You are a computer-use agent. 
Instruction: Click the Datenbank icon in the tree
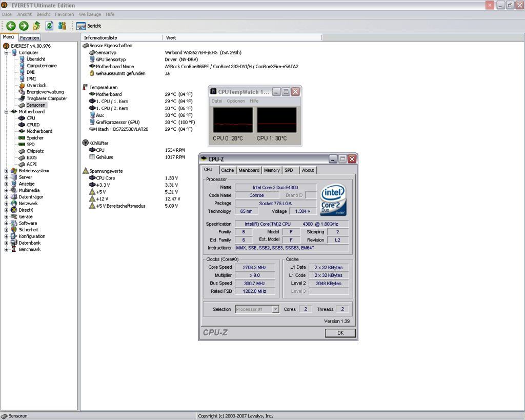14,243
